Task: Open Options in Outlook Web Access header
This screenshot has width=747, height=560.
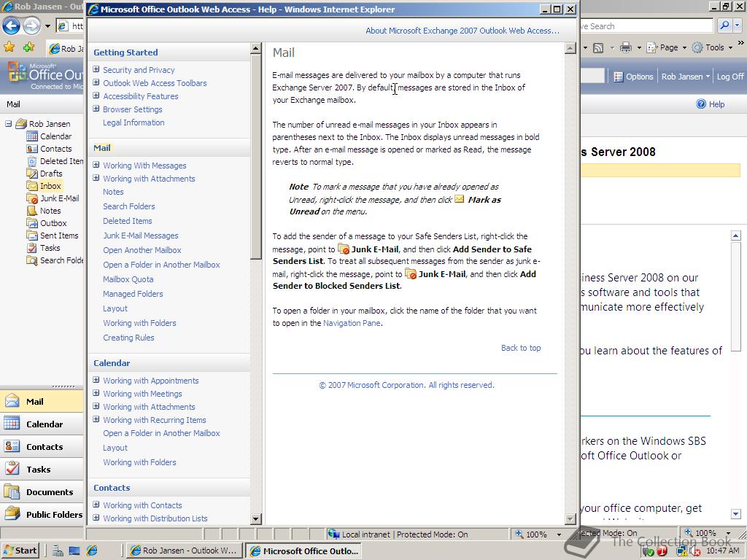Action: 633,76
